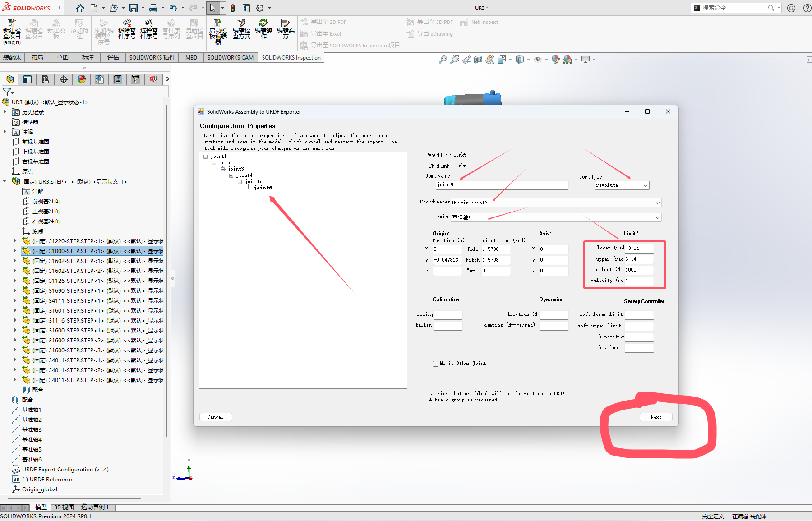The width and height of the screenshot is (812, 521).
Task: Enable the Mimic Other Joint checkbox
Action: coord(435,364)
